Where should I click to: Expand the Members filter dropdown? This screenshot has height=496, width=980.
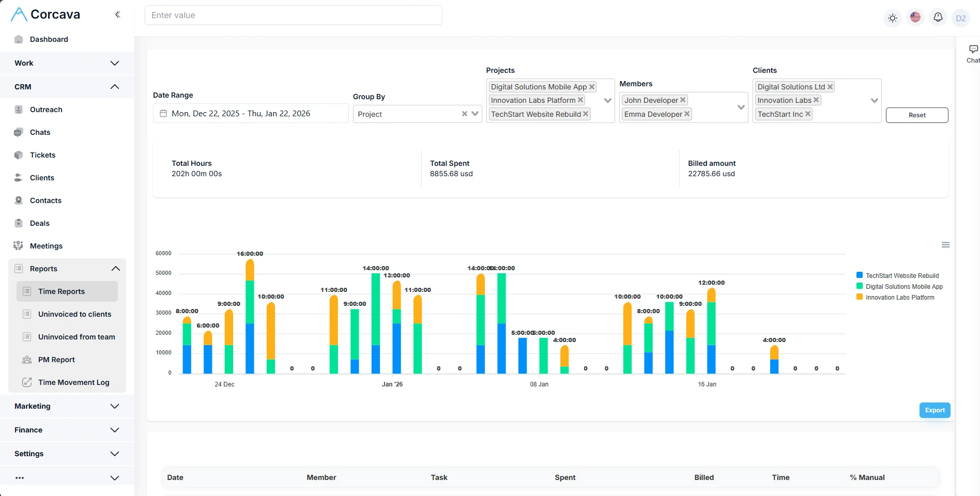tap(741, 107)
